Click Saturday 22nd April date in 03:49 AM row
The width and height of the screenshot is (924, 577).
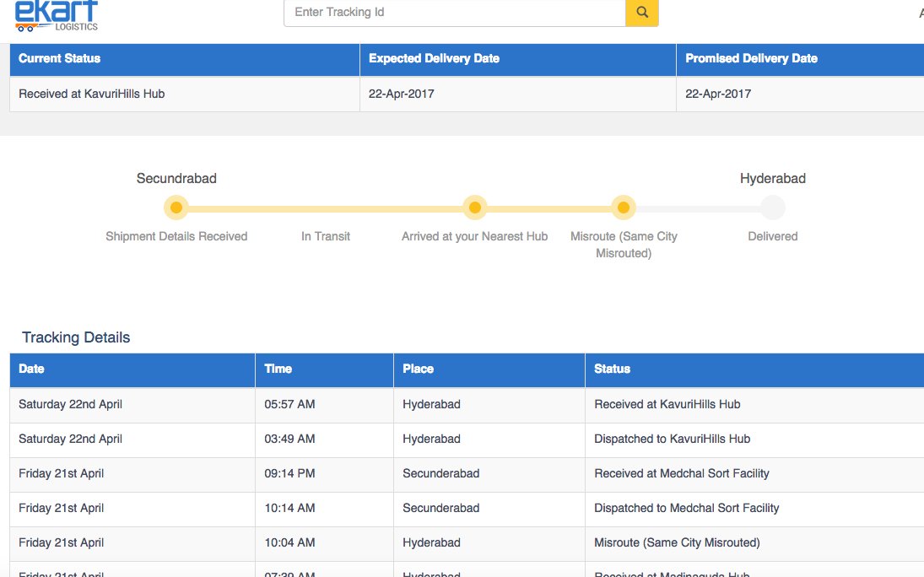click(x=70, y=439)
